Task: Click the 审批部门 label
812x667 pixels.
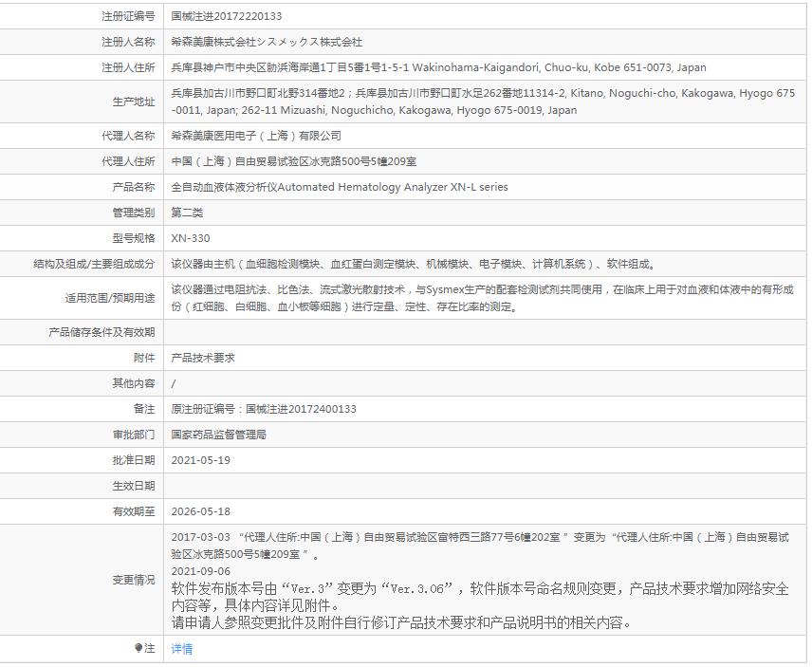Action: [134, 435]
